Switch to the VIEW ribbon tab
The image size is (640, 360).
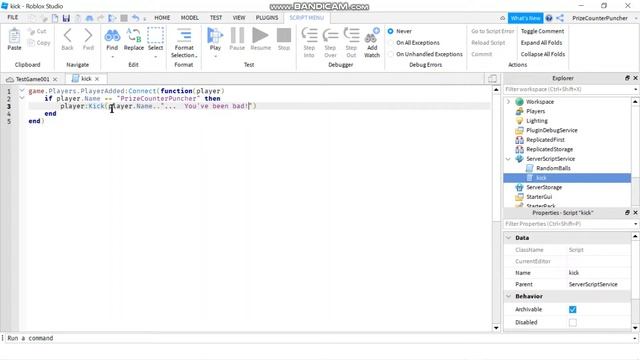tap(239, 18)
